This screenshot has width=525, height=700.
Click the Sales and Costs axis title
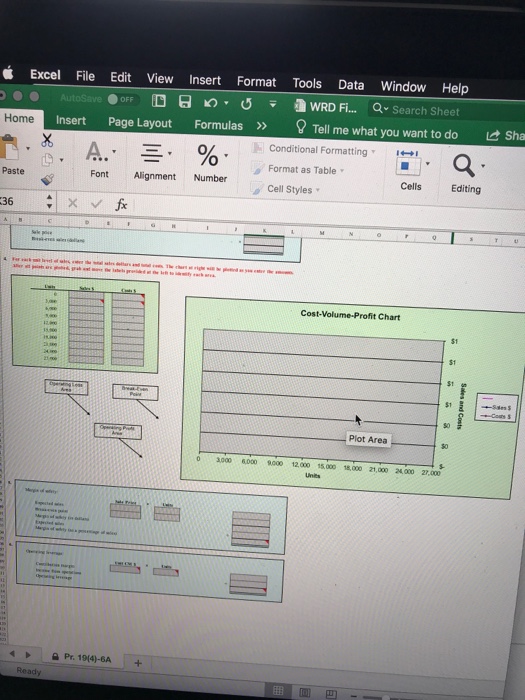click(x=463, y=405)
